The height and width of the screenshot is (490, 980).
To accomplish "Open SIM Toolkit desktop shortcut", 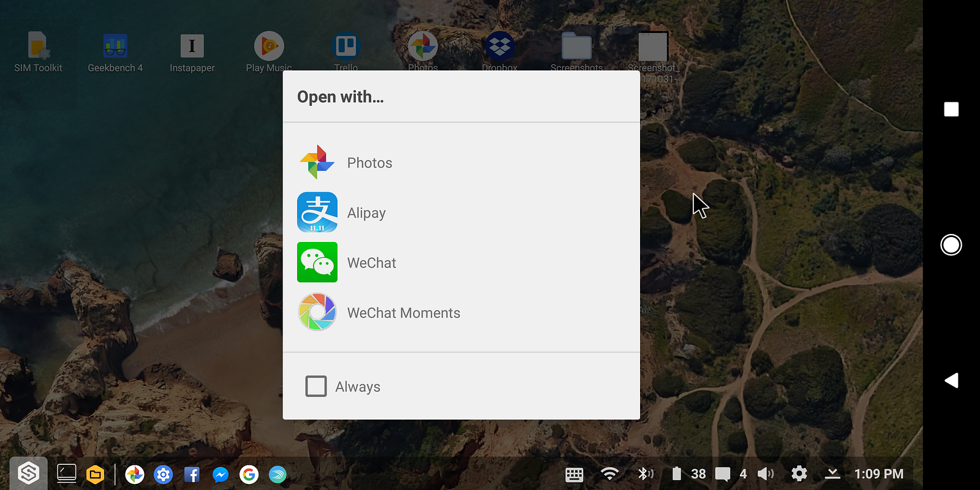I will point(38,52).
